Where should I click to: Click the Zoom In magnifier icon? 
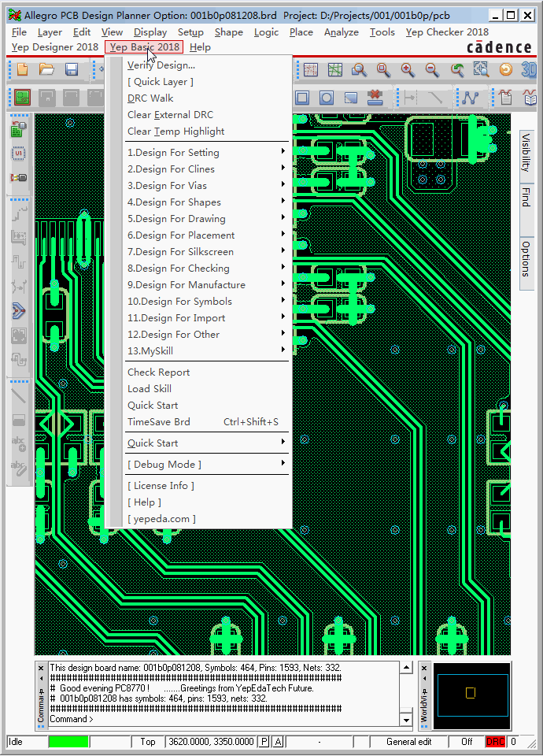click(408, 69)
